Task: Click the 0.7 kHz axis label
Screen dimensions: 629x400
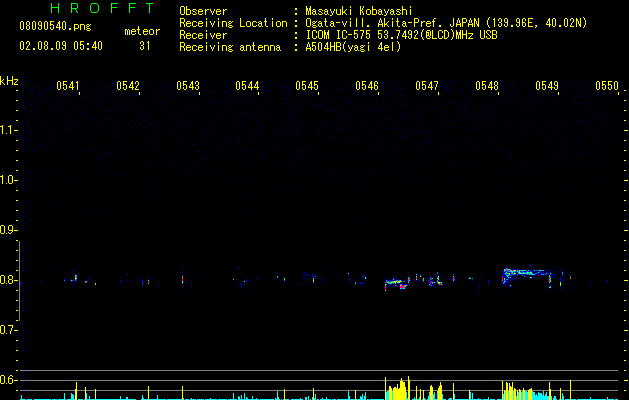Action: 8,330
